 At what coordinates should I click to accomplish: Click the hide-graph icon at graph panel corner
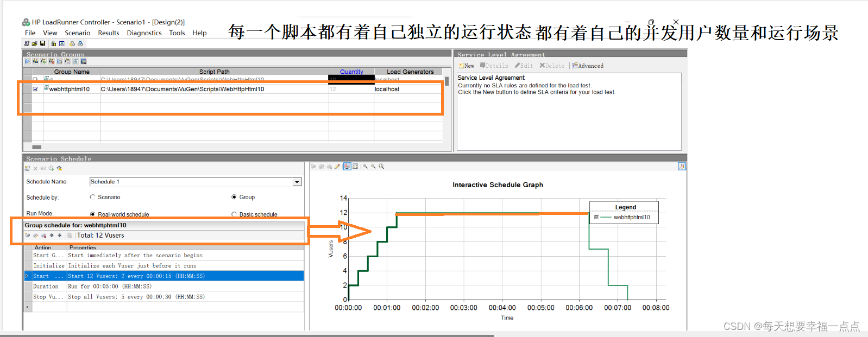(682, 167)
